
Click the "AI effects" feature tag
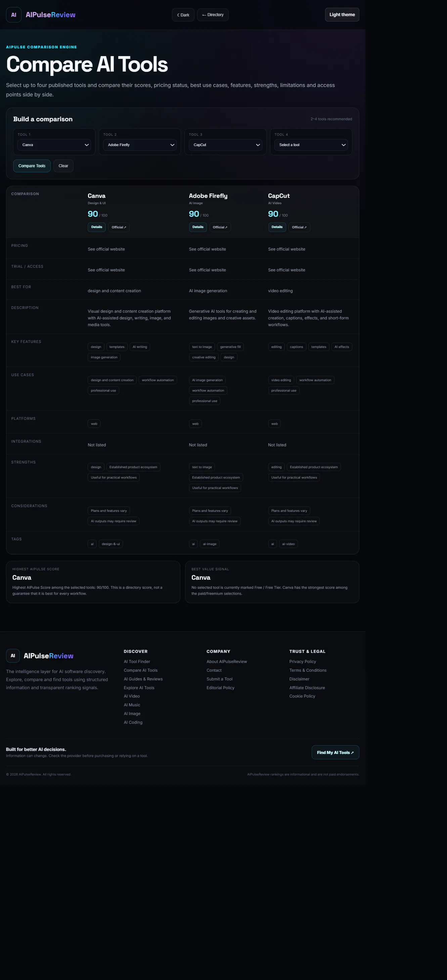[x=342, y=347]
